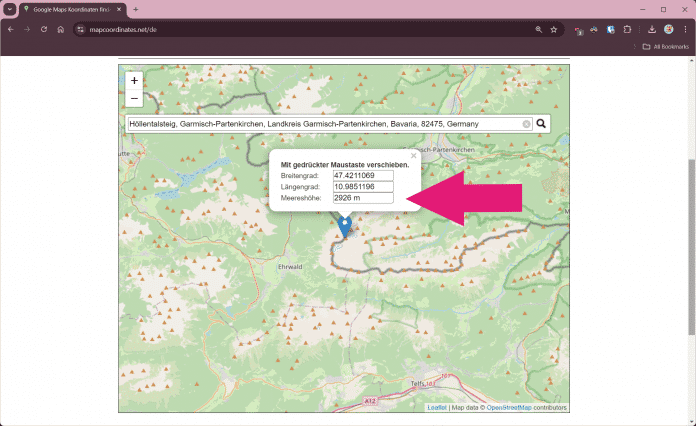
Task: Open browser Downloads icon
Action: pos(652,29)
